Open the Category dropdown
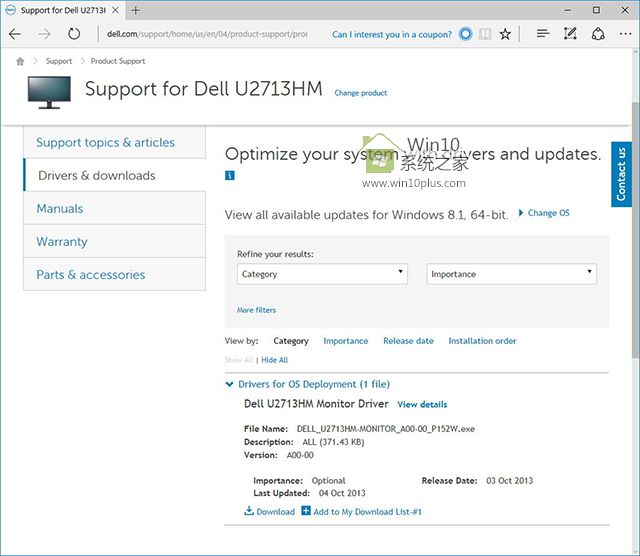 [x=322, y=274]
